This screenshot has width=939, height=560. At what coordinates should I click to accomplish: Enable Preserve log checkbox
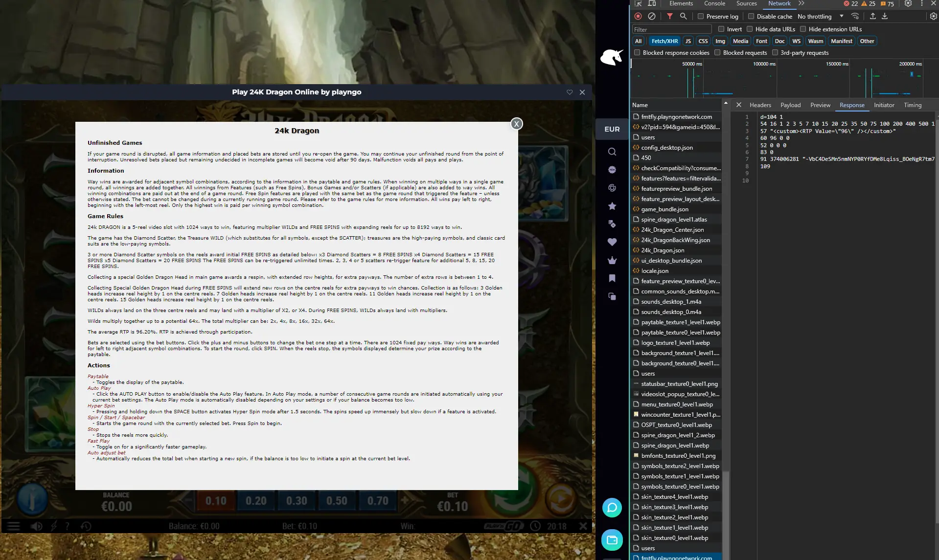(x=701, y=16)
